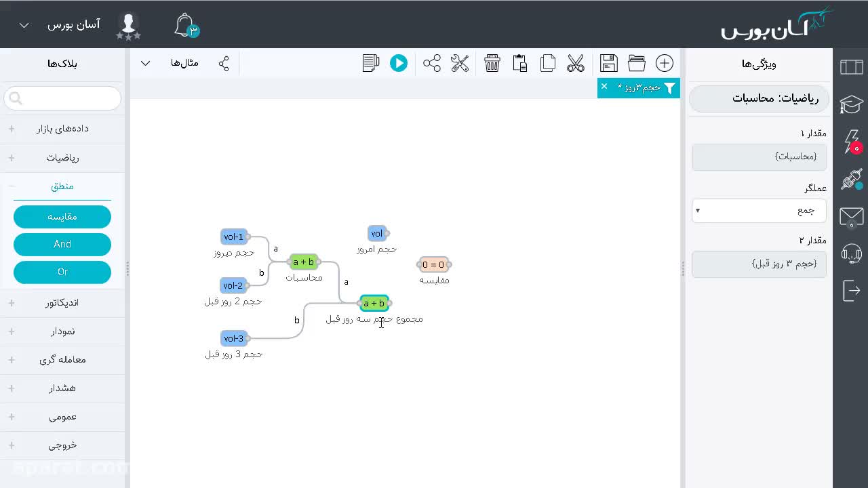Click the آسان بورس logo
This screenshot has width=868, height=488.
tap(776, 24)
